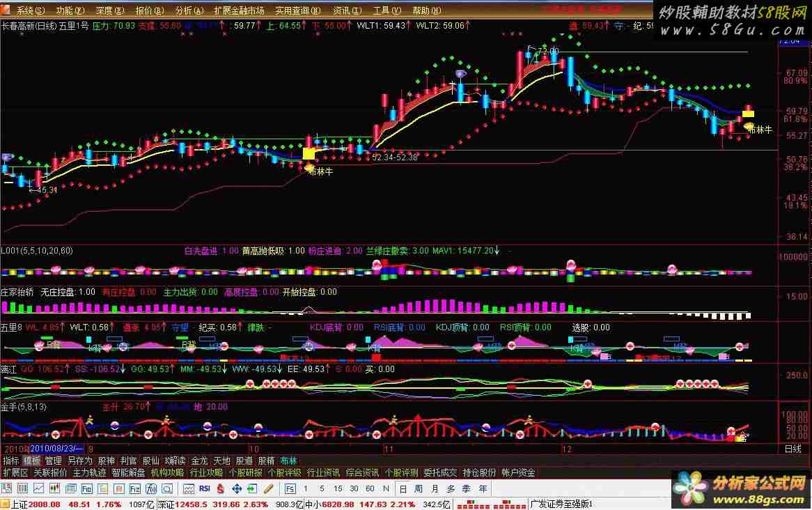The image size is (812, 510).
Task: Click the candlestick chart icon
Action: [54, 488]
